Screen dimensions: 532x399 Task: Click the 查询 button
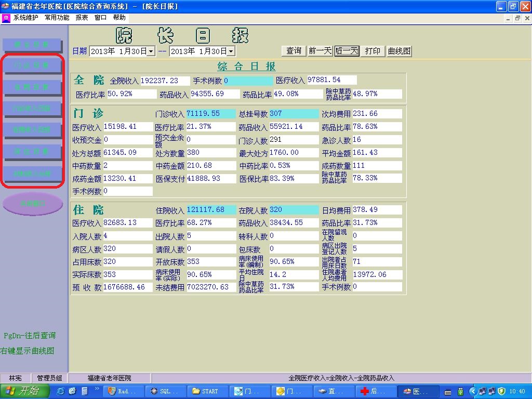pyautogui.click(x=294, y=51)
